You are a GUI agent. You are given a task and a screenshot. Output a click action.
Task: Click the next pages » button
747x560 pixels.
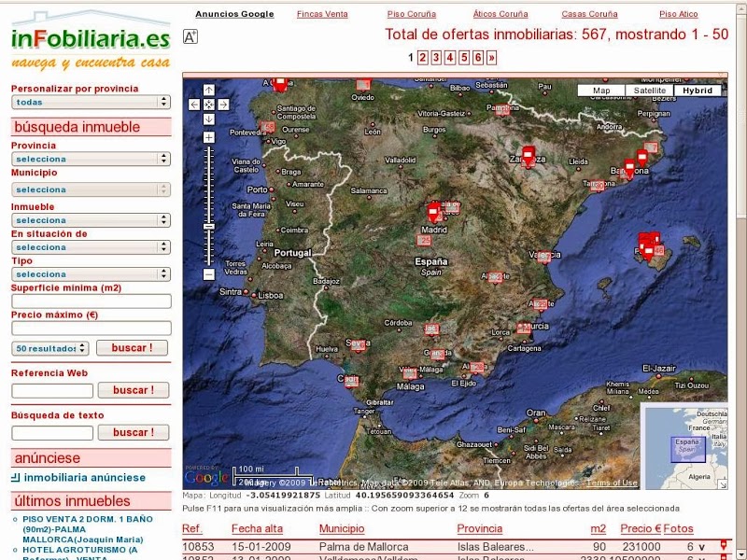[x=492, y=58]
